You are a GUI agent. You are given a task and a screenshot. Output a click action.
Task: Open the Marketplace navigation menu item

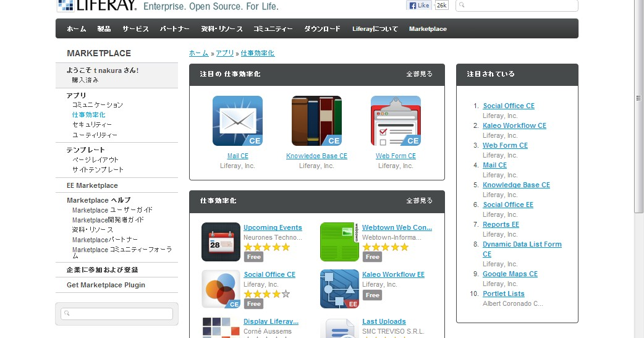click(428, 29)
